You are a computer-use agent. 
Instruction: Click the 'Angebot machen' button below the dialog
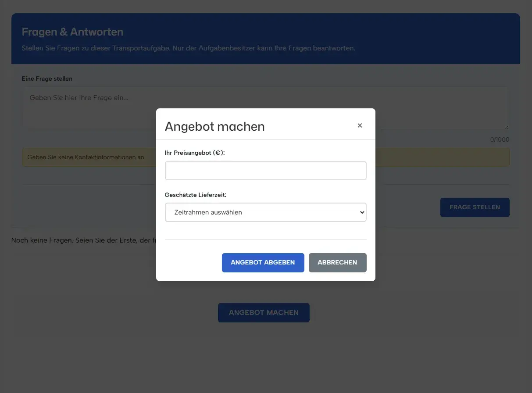click(264, 313)
